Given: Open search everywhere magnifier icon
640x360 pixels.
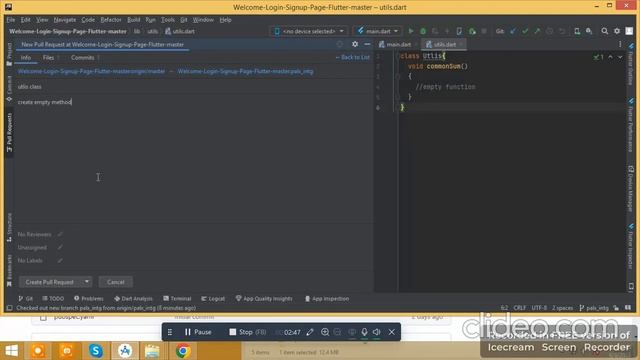Looking at the screenshot, I should coord(604,31).
